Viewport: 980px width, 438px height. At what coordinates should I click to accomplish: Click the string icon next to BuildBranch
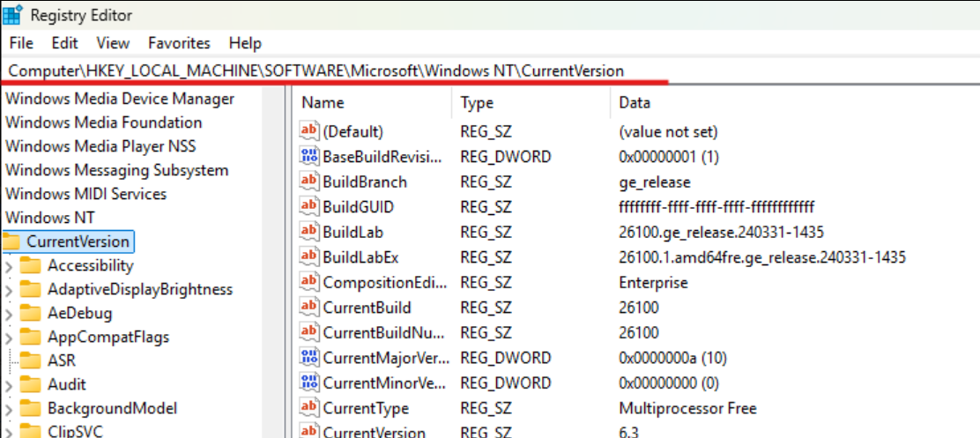(x=309, y=182)
